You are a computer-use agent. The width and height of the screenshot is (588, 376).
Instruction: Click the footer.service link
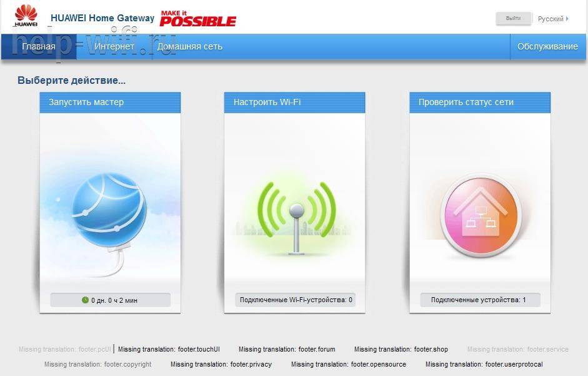pyautogui.click(x=518, y=349)
